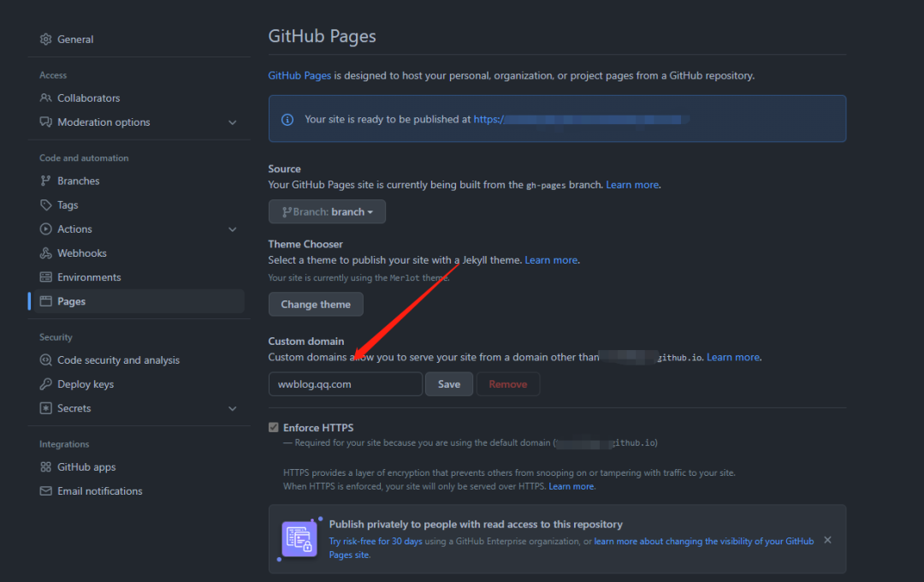Click the custom domain input field
Screen dimensions: 924x582
(x=346, y=384)
